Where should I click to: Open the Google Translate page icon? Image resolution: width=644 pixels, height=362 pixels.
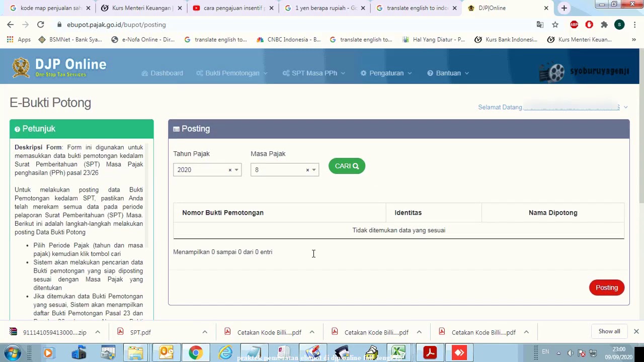pos(540,25)
